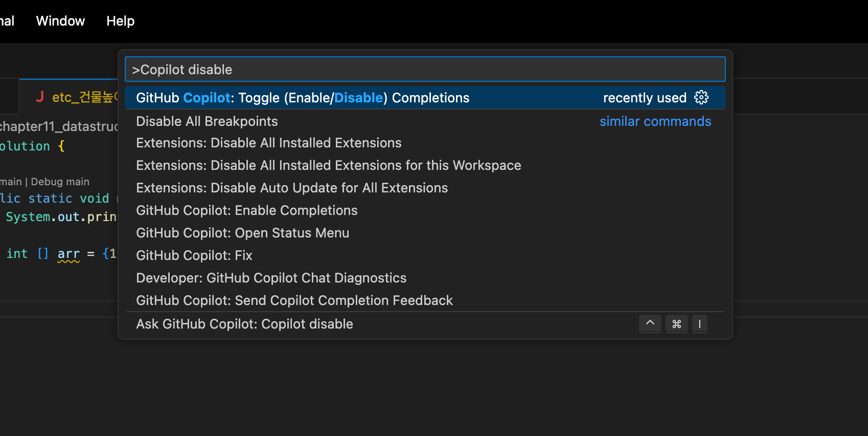The height and width of the screenshot is (436, 868).
Task: Open the Help menu
Action: 121,21
